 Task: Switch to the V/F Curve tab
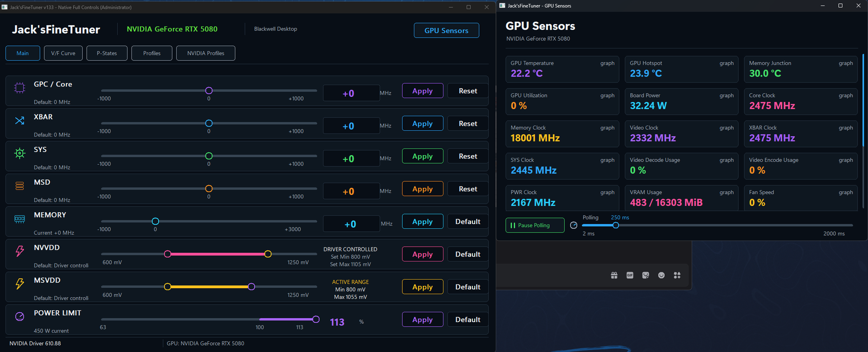click(63, 53)
